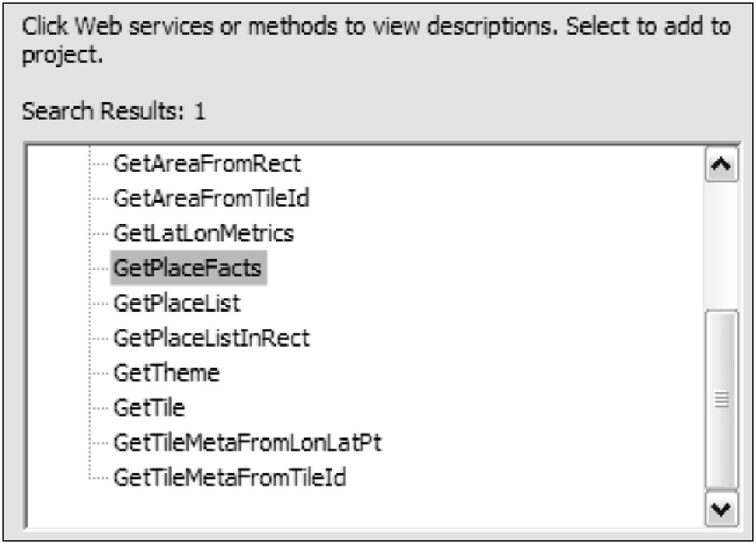Click the scroll down arrow button
Screen dimensions: 756x544
pyautogui.click(x=720, y=510)
